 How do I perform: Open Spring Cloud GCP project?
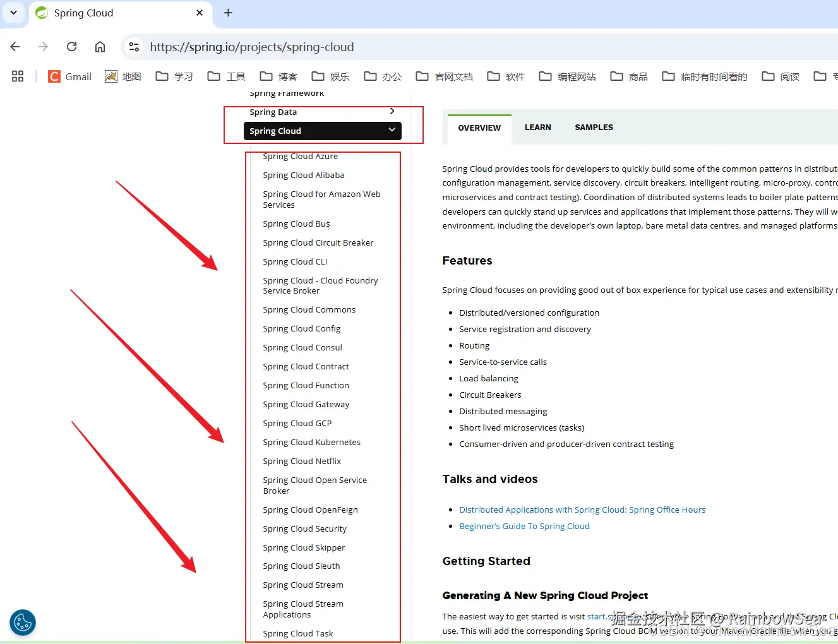[x=297, y=423]
